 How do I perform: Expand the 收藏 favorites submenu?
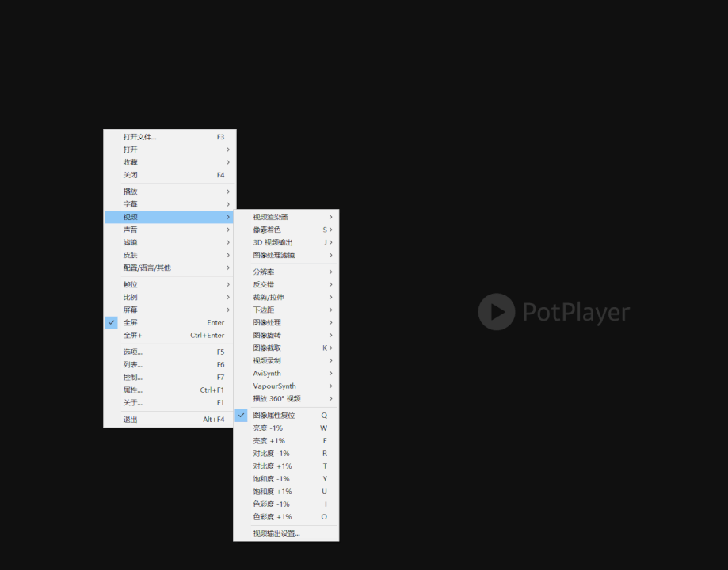click(170, 162)
